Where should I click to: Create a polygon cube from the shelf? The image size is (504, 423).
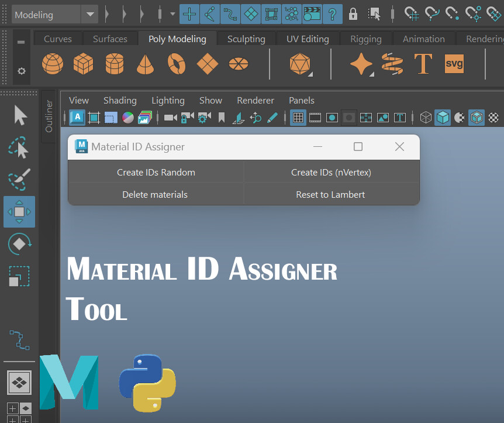pos(83,64)
